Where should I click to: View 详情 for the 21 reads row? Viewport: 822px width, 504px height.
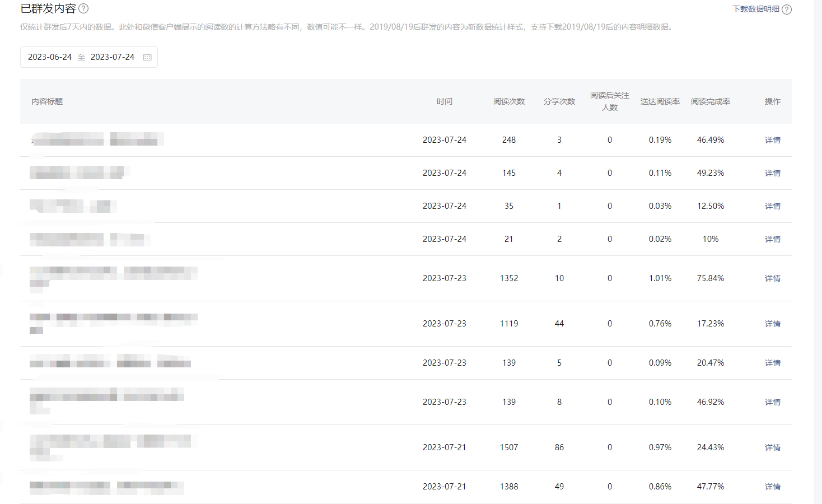(772, 239)
